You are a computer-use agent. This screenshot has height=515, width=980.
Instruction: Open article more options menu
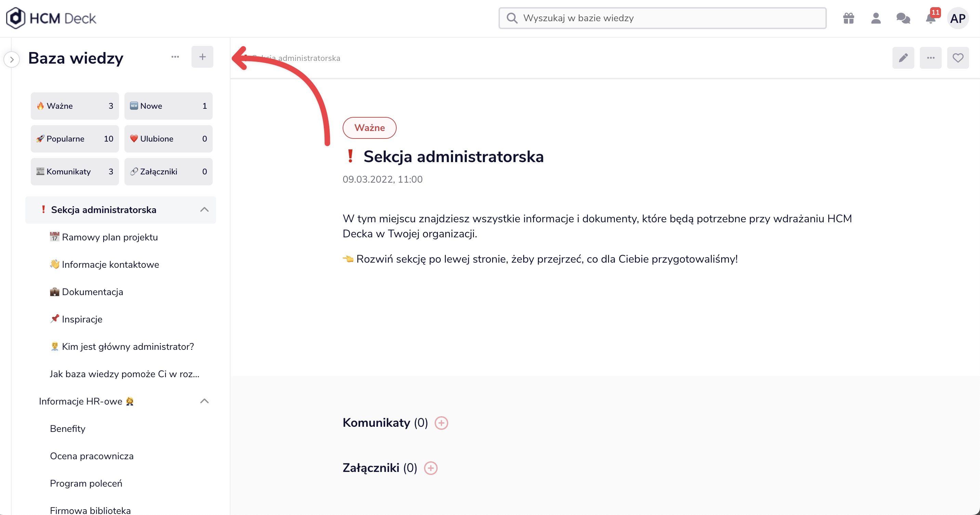tap(930, 58)
